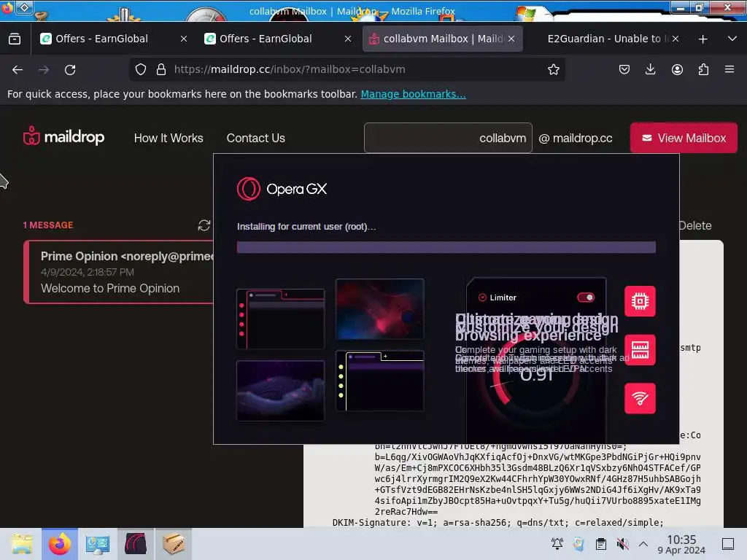The image size is (747, 560).
Task: Open the package box taskbar icon
Action: point(174,544)
